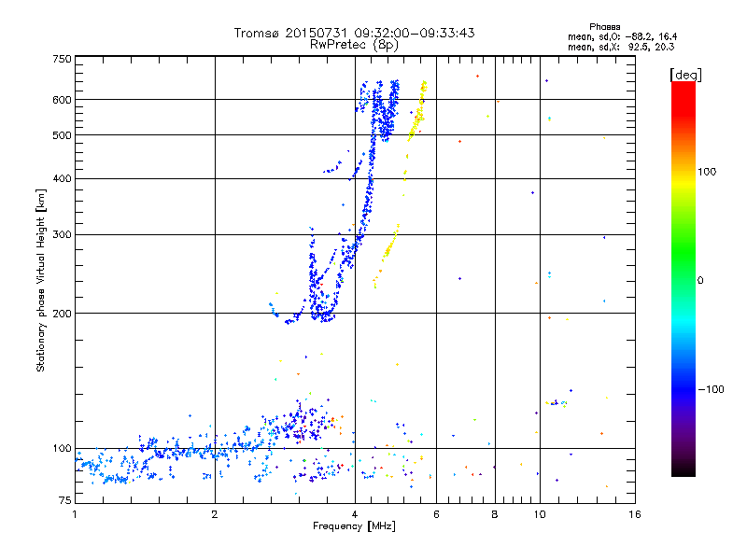747x560 pixels.
Task: Click the y-axis tick label '500'
Action: (62, 135)
